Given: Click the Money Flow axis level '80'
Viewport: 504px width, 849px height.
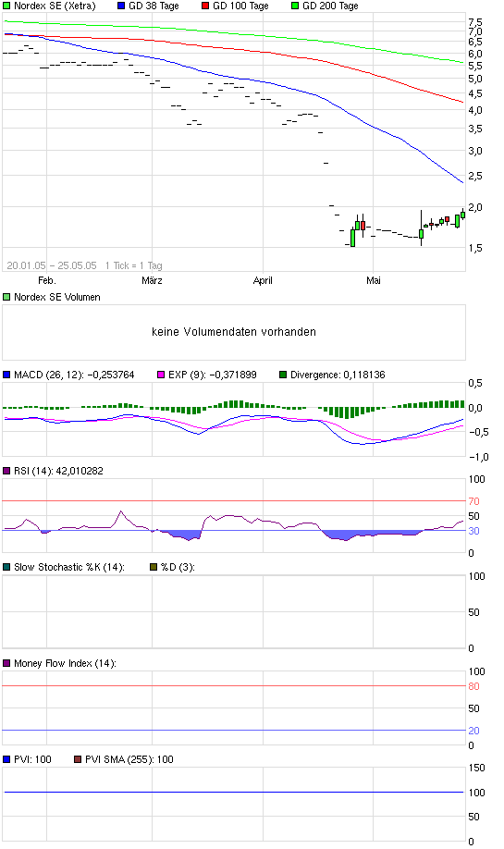Looking at the screenshot, I should tap(473, 686).
